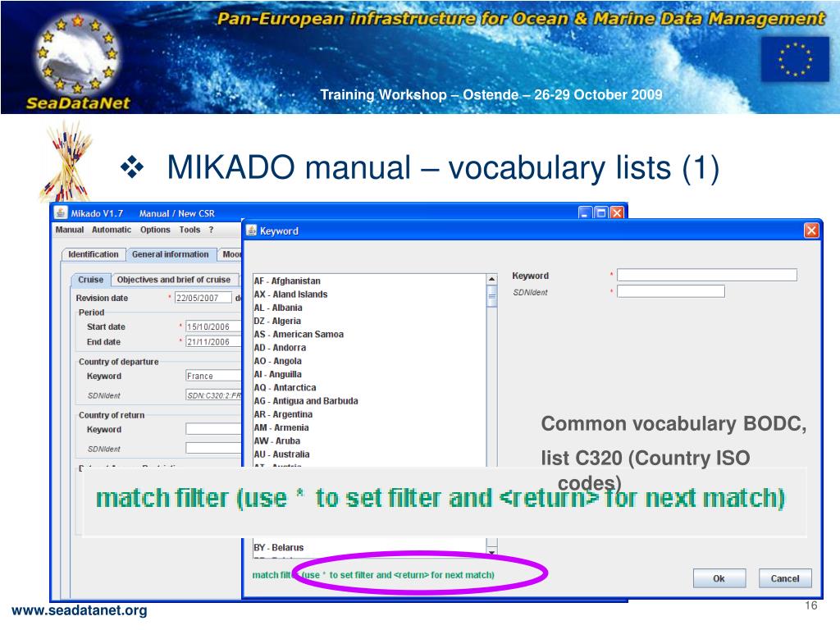Click the www.seadatanet.org link
Viewport: 840px width, 630px height.
tap(80, 610)
